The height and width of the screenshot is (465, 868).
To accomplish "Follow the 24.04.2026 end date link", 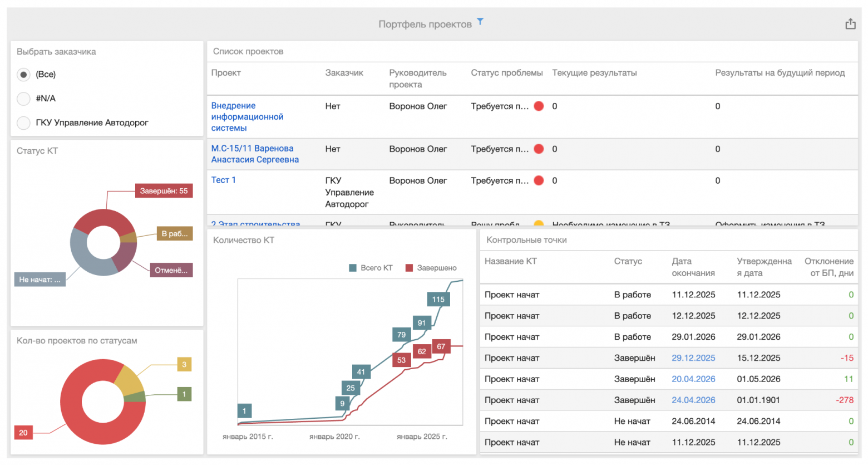I will click(x=693, y=400).
